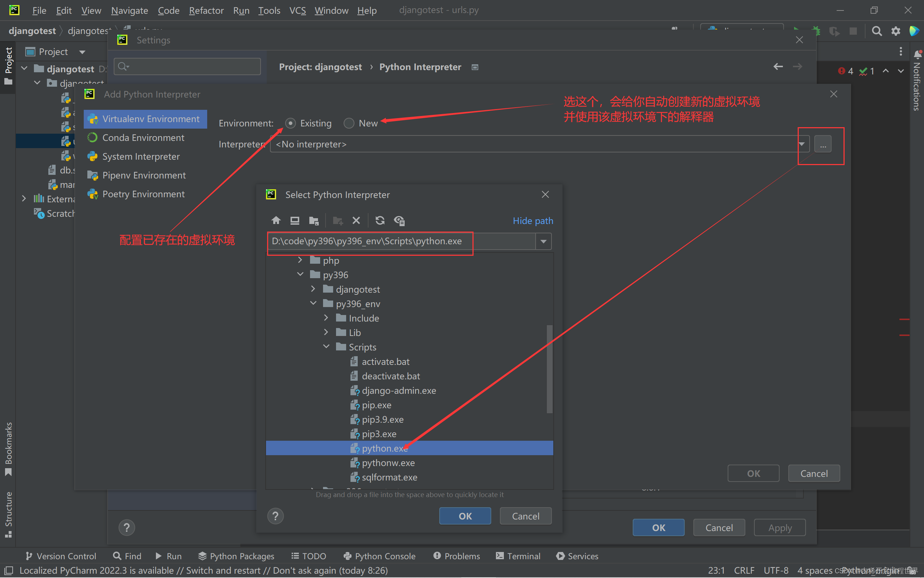This screenshot has height=578, width=924.
Task: Click the help icon in Select Python Interpreter
Action: (275, 516)
